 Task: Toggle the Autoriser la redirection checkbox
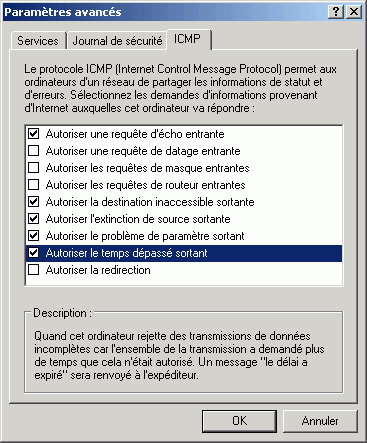[x=34, y=270]
